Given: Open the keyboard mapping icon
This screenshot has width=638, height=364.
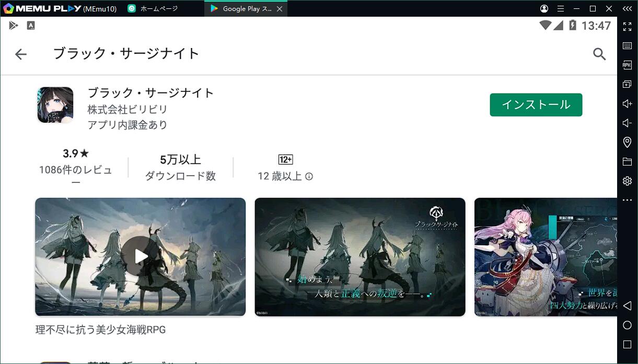Looking at the screenshot, I should click(x=627, y=46).
